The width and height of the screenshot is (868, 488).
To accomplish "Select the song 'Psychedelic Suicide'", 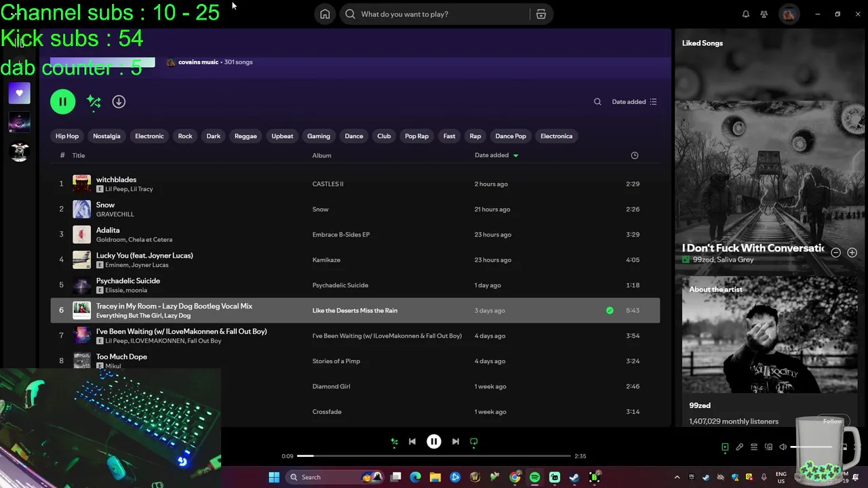I will pos(128,281).
